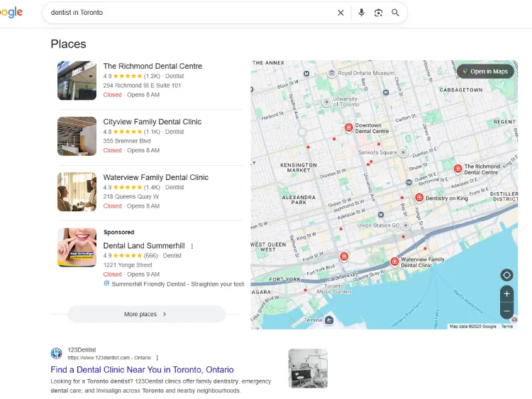Click the Union Station GO map marker
Screen dimensions: 532x399
click(406, 225)
